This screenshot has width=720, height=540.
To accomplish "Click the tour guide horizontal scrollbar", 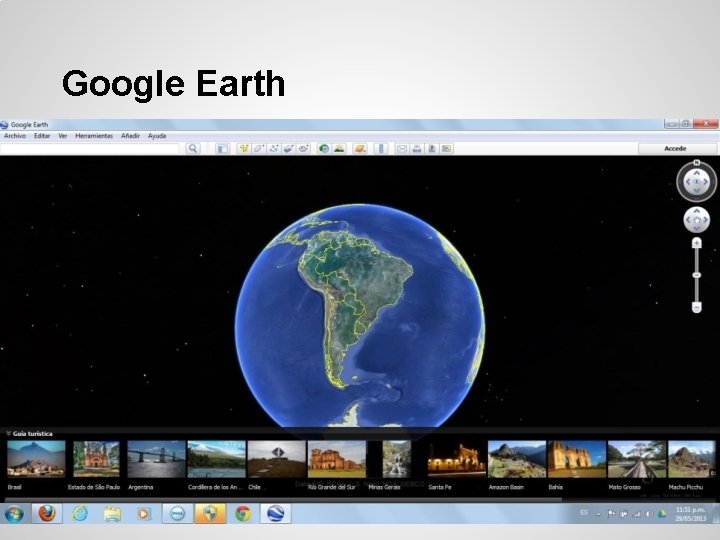I will [x=283, y=499].
